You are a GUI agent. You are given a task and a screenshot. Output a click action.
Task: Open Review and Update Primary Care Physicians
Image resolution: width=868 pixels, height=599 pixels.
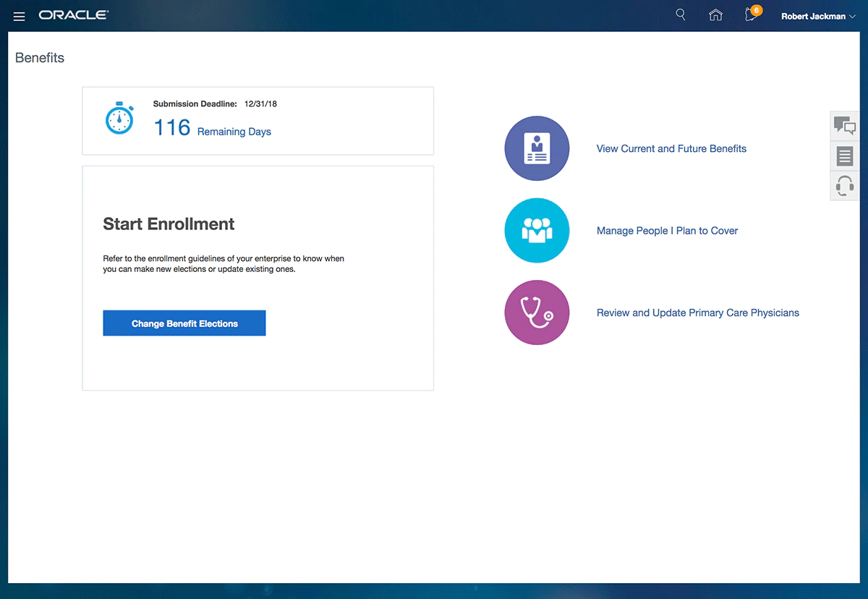[x=697, y=313]
